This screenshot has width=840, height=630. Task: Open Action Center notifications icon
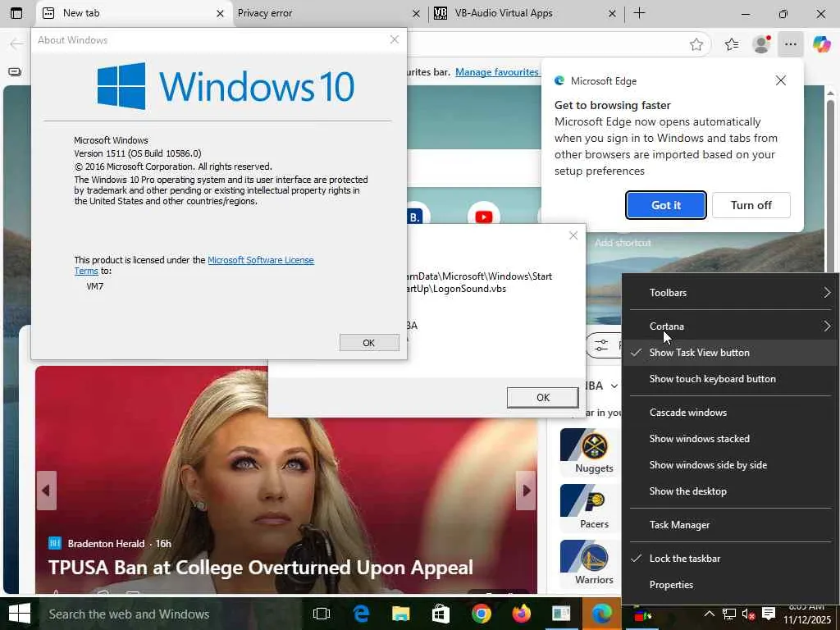pos(769,614)
